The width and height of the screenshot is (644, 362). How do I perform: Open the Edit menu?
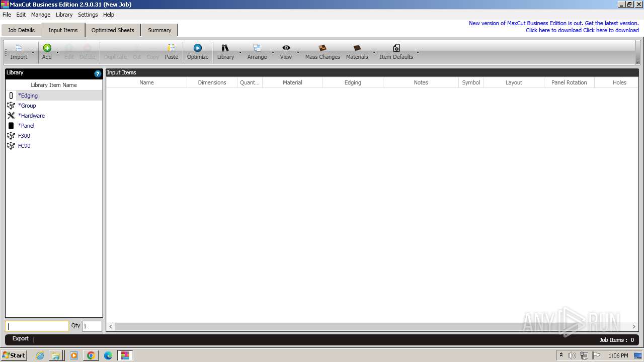[21, 15]
